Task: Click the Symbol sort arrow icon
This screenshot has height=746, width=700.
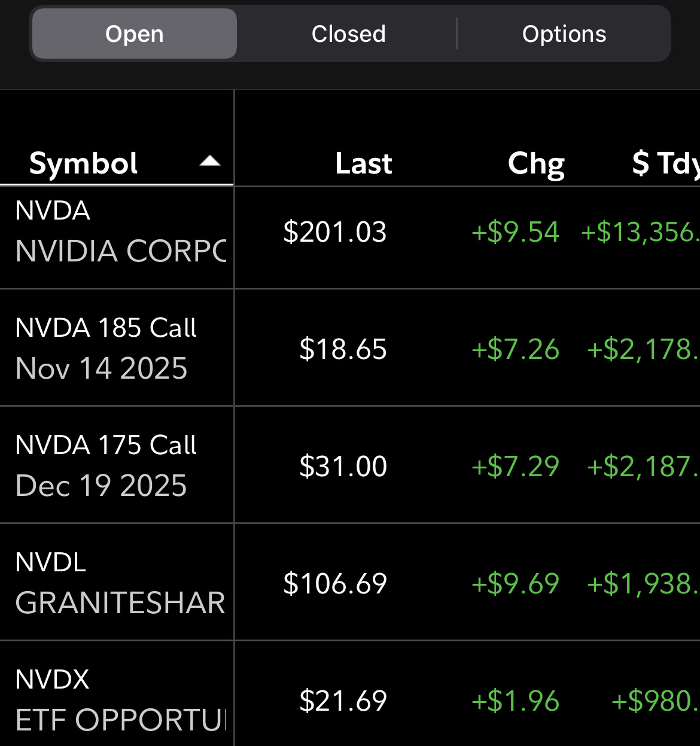Action: click(x=210, y=161)
